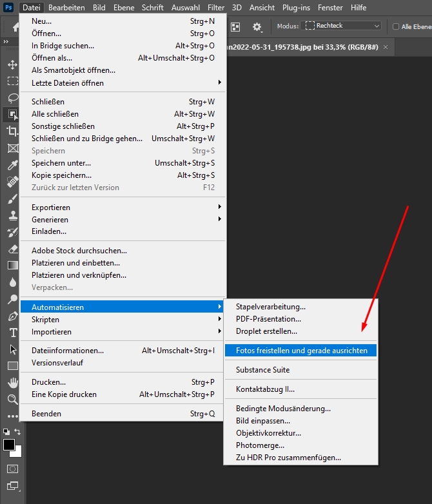Screen dimensions: 432x504
Task: Select the Type tool
Action: tap(13, 333)
